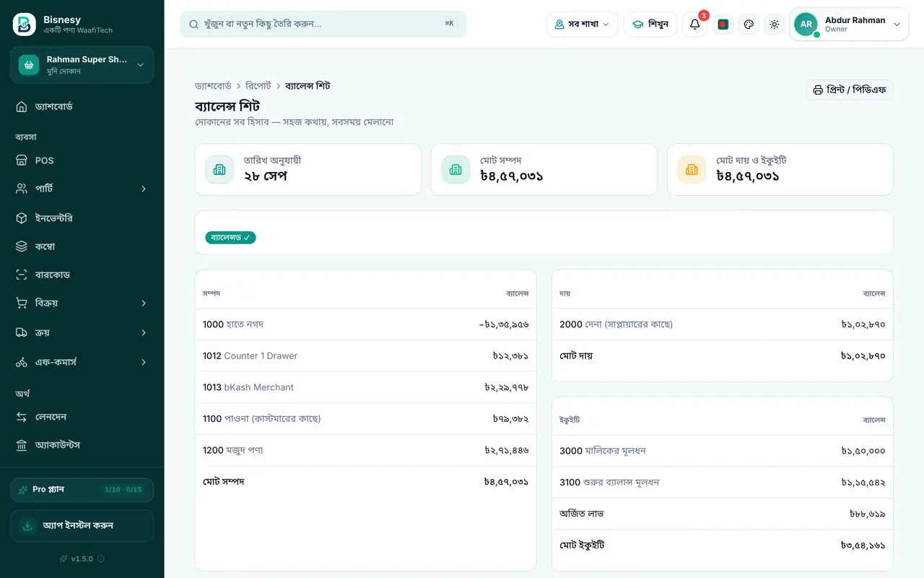Click the বারকোড scan icon
This screenshot has height=578, width=924.
(x=22, y=275)
